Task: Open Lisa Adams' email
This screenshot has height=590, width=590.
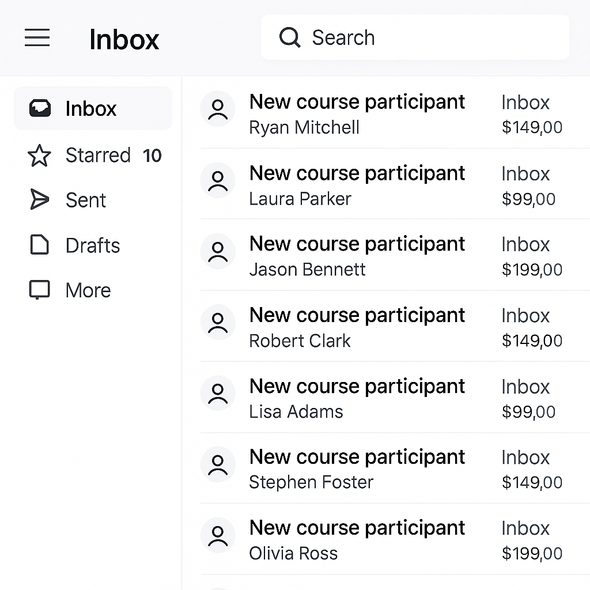Action: pos(395,397)
